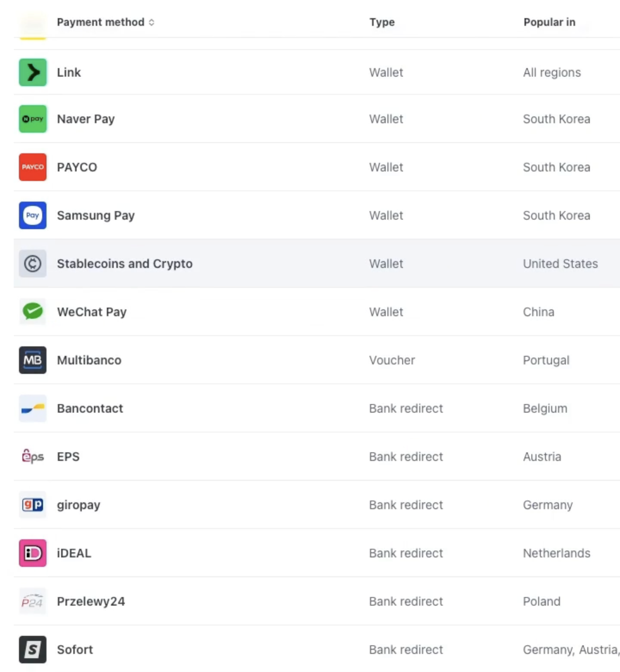Click the Popular in column header
This screenshot has width=620, height=672.
[x=549, y=22]
